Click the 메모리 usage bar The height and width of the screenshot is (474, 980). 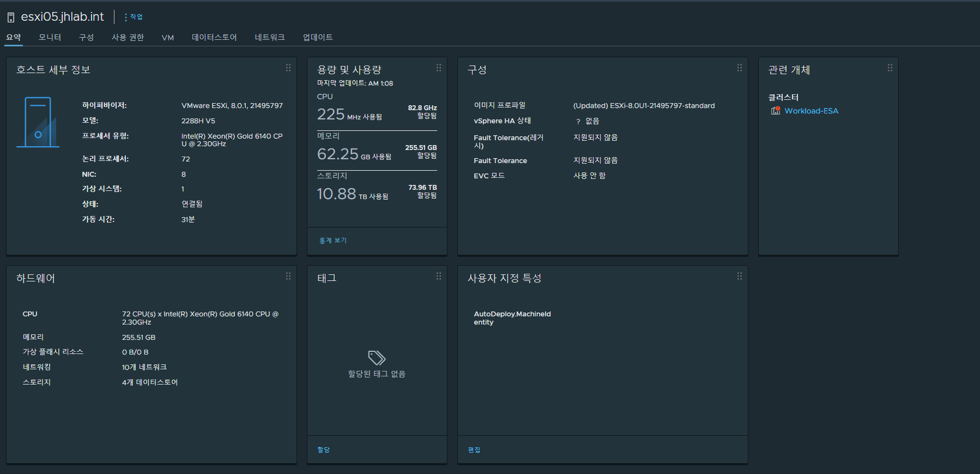point(377,171)
